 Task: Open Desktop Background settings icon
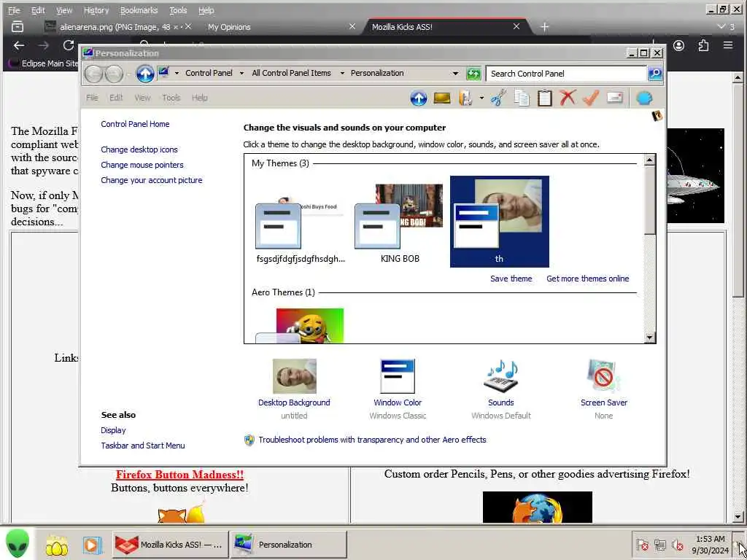[294, 376]
